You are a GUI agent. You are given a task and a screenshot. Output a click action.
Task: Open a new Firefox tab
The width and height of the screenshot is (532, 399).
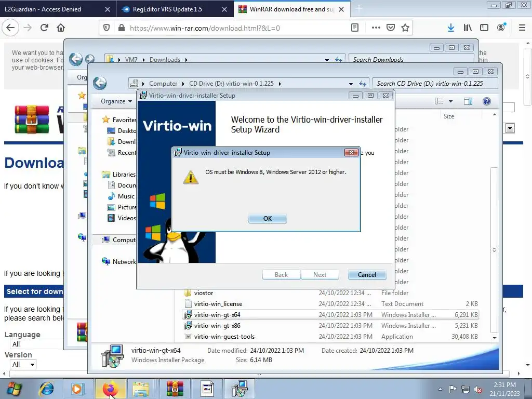click(359, 9)
